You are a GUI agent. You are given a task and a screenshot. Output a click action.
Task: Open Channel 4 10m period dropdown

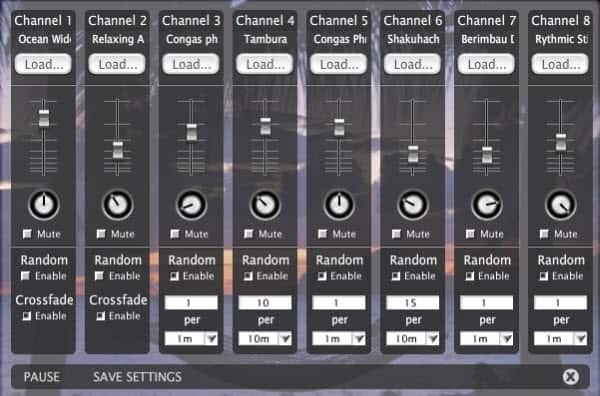(x=265, y=339)
